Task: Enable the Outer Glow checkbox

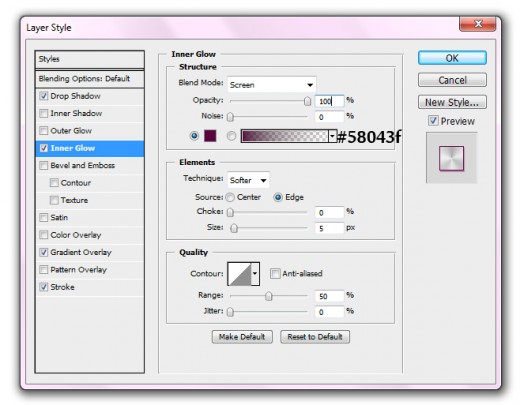Action: tap(44, 131)
